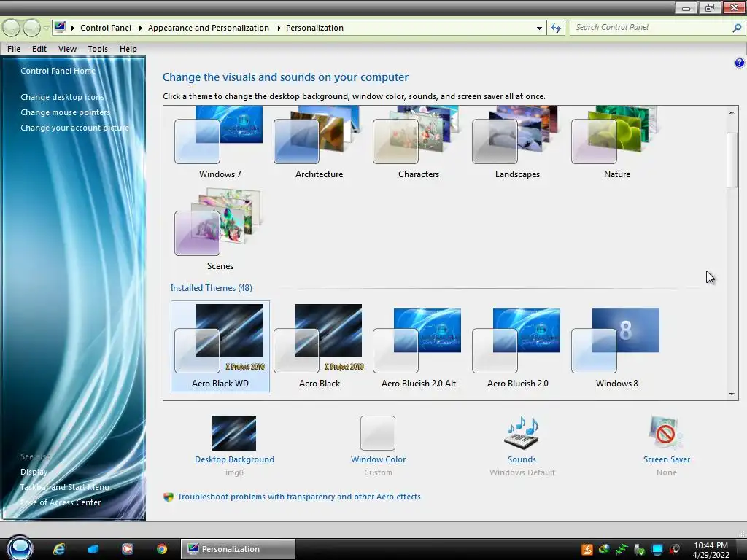
Task: Click the blue monitor tray icon
Action: pyautogui.click(x=657, y=550)
